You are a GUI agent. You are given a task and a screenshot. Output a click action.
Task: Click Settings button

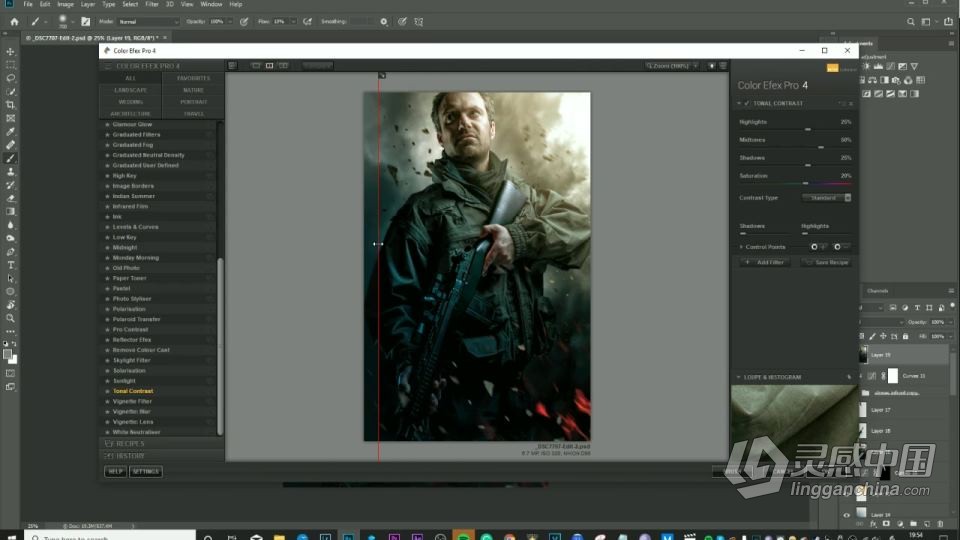[x=146, y=471]
